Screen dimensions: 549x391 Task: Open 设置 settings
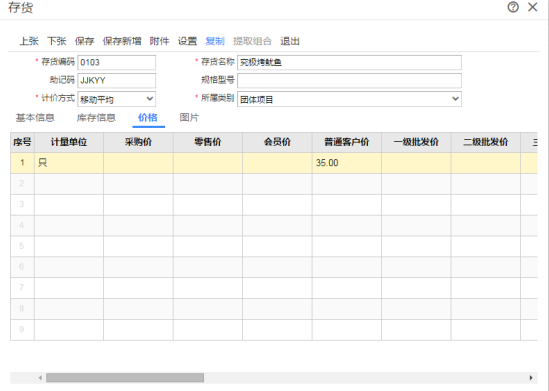pyautogui.click(x=187, y=41)
